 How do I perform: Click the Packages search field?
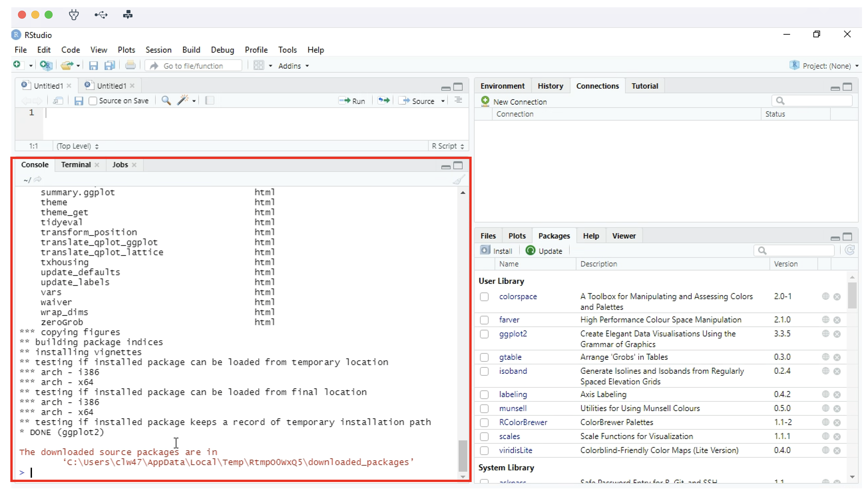click(x=793, y=250)
